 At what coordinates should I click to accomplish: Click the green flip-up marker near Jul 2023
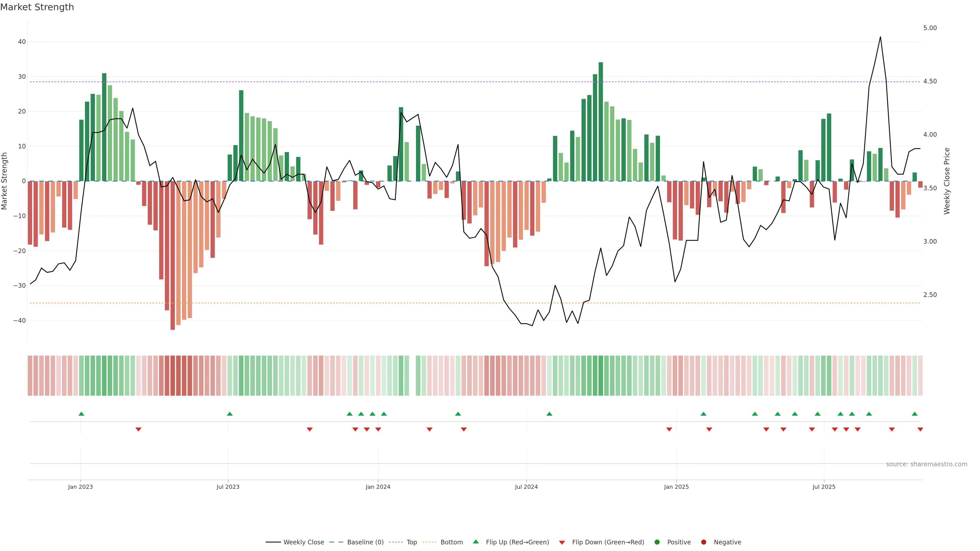[229, 414]
